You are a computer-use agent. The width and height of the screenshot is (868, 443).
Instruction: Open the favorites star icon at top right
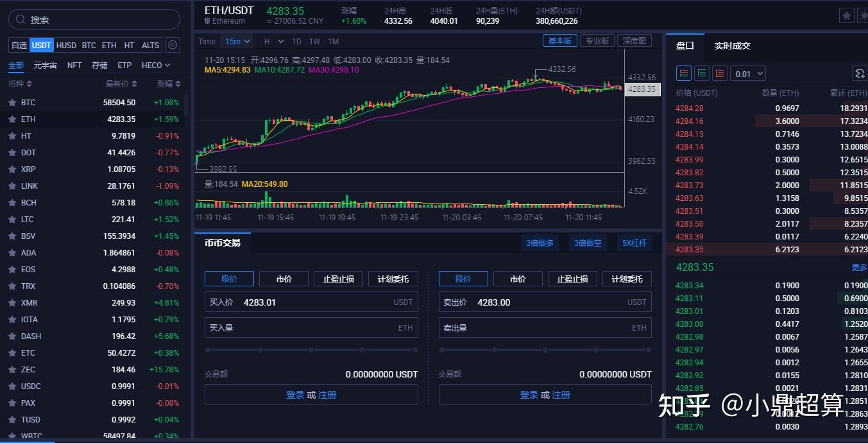point(846,15)
